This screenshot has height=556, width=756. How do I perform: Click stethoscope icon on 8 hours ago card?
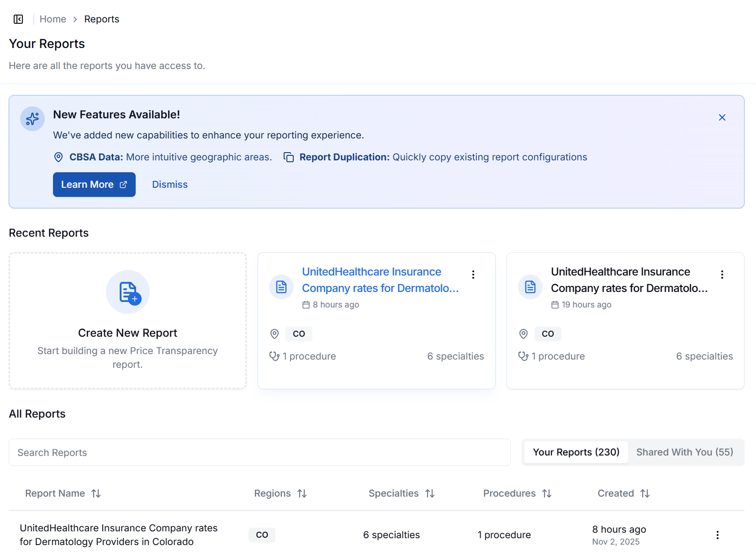pyautogui.click(x=275, y=356)
